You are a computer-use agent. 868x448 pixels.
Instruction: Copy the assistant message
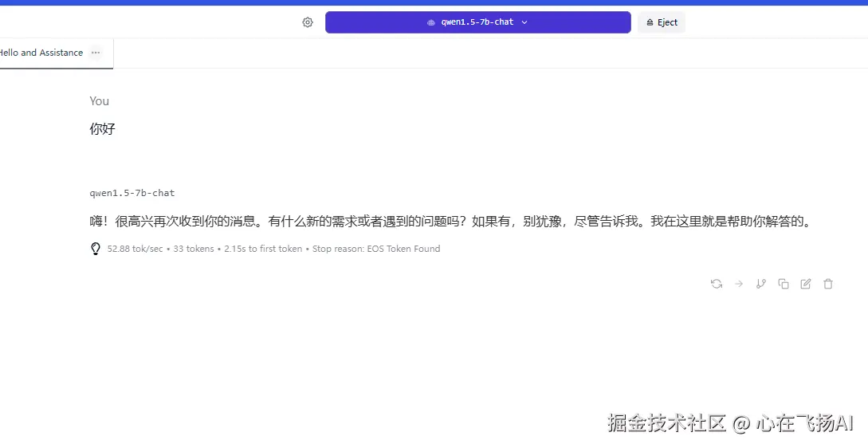point(784,284)
